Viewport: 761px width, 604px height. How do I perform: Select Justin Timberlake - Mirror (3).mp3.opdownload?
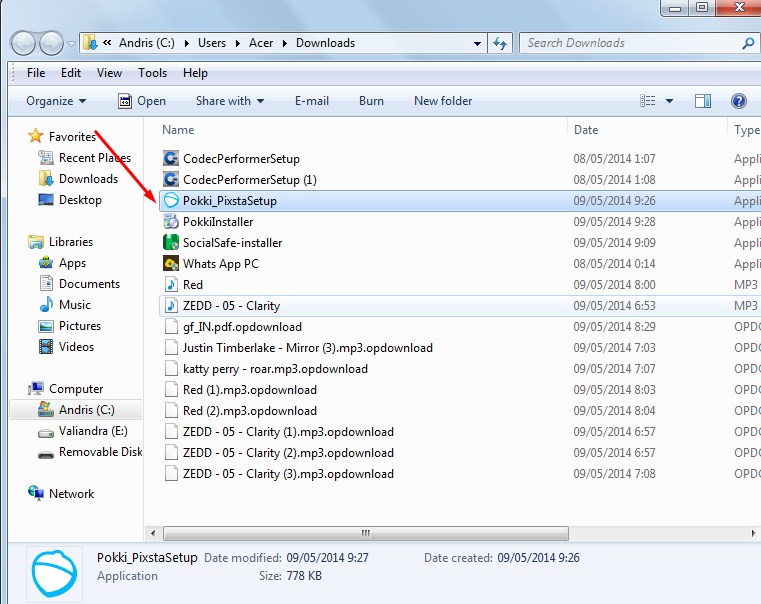click(308, 348)
